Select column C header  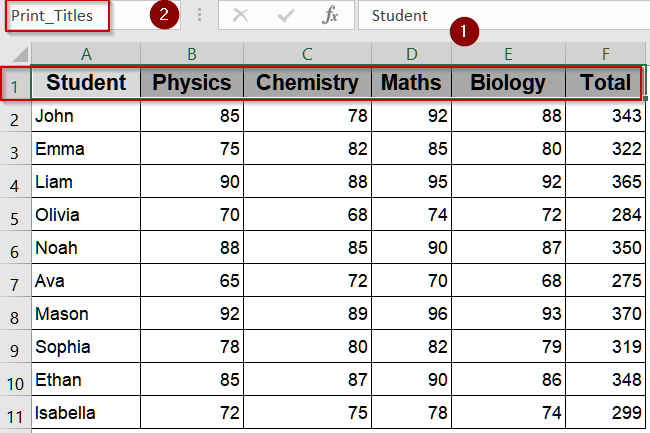pos(307,52)
